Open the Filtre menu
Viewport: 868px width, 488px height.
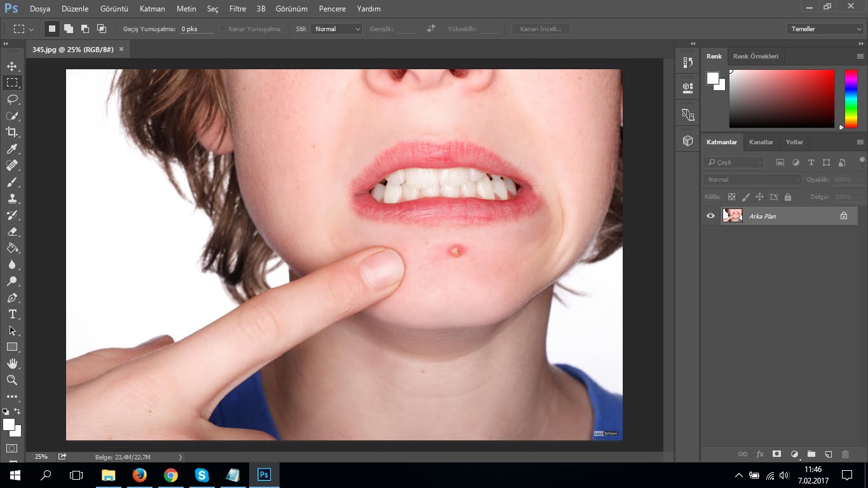237,9
